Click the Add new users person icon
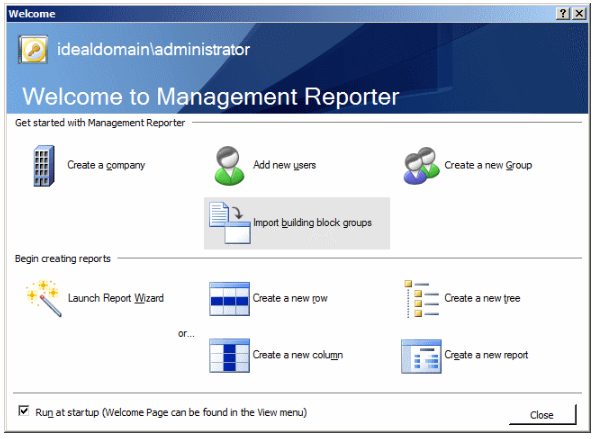This screenshot has height=439, width=597. [x=229, y=166]
